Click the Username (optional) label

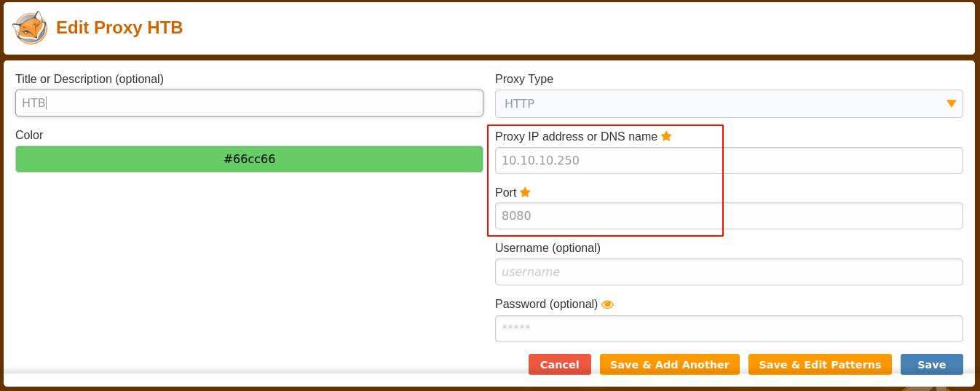pos(548,248)
